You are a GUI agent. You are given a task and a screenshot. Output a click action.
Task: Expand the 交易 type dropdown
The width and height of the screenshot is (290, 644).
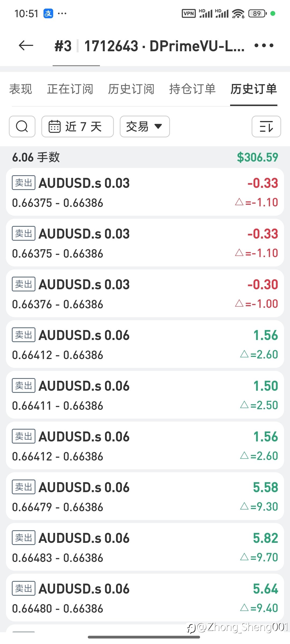(x=144, y=126)
